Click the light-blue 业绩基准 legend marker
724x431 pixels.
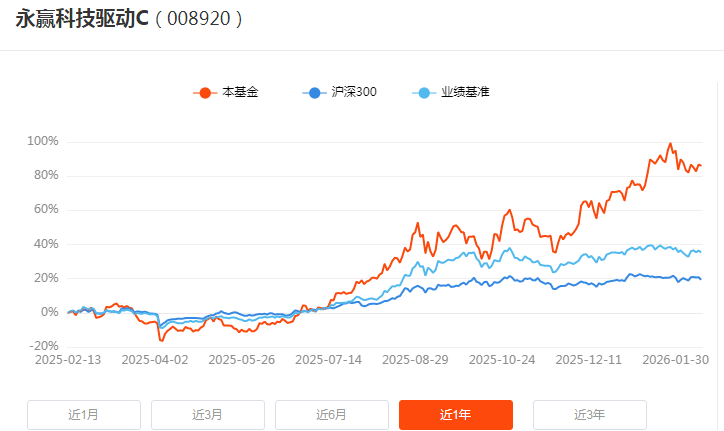tap(425, 93)
